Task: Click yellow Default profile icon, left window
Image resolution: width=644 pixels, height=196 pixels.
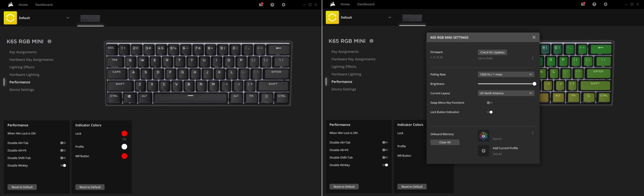Action: 10,18
